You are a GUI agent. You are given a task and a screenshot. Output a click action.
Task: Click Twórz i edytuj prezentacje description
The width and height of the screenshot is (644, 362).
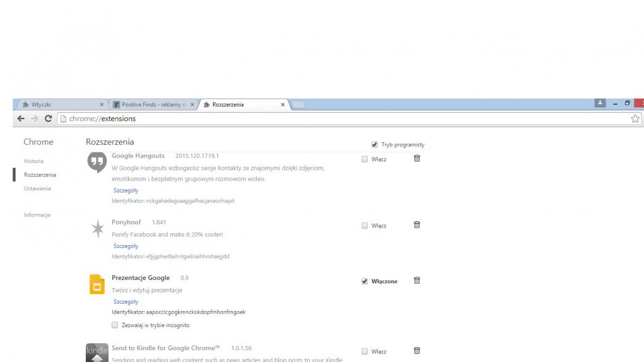pyautogui.click(x=147, y=290)
